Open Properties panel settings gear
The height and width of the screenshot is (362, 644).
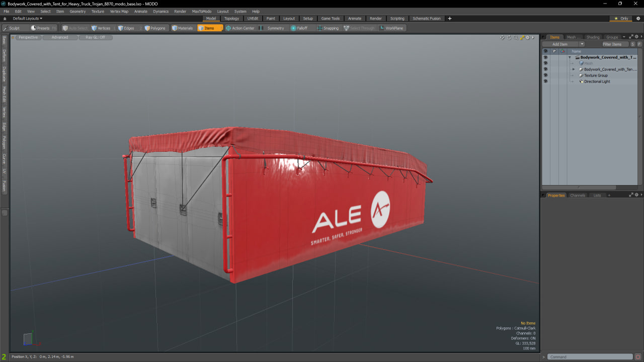[636, 195]
